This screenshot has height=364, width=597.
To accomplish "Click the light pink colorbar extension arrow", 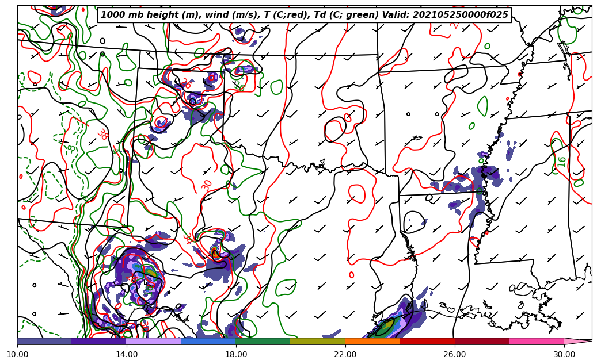I will tap(577, 341).
